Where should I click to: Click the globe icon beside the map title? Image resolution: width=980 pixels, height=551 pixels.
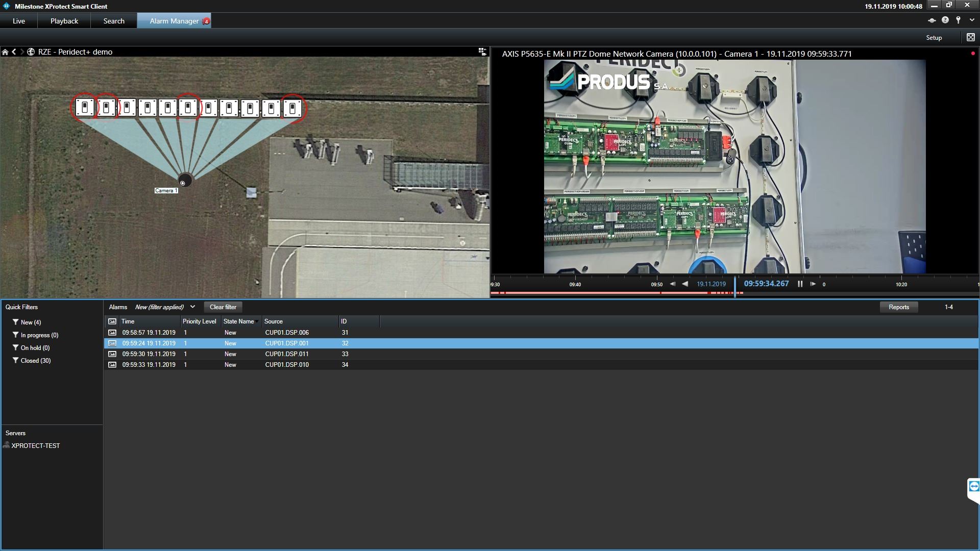click(x=31, y=52)
